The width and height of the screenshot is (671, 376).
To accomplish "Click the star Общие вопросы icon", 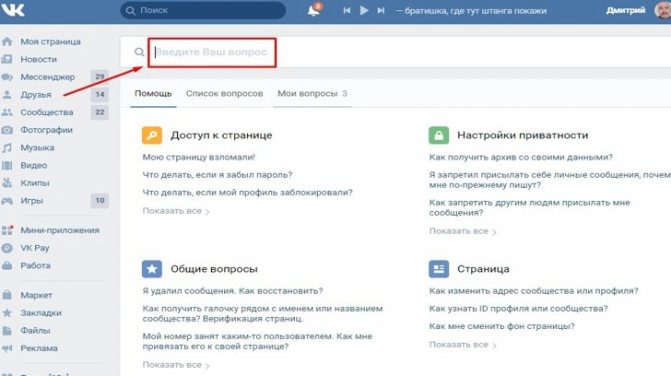I will pyautogui.click(x=152, y=269).
